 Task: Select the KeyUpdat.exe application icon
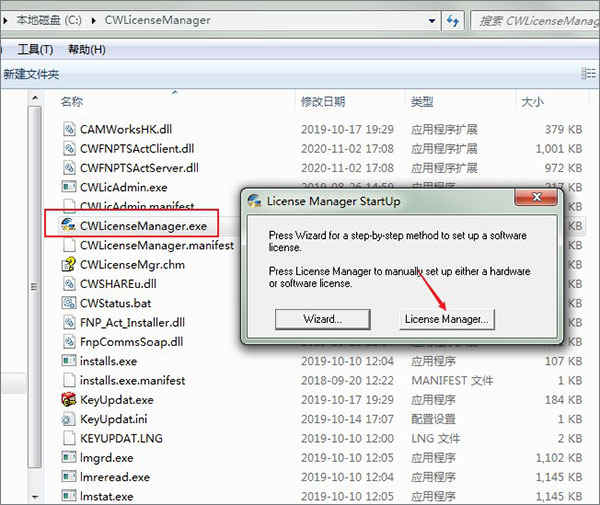pyautogui.click(x=69, y=399)
